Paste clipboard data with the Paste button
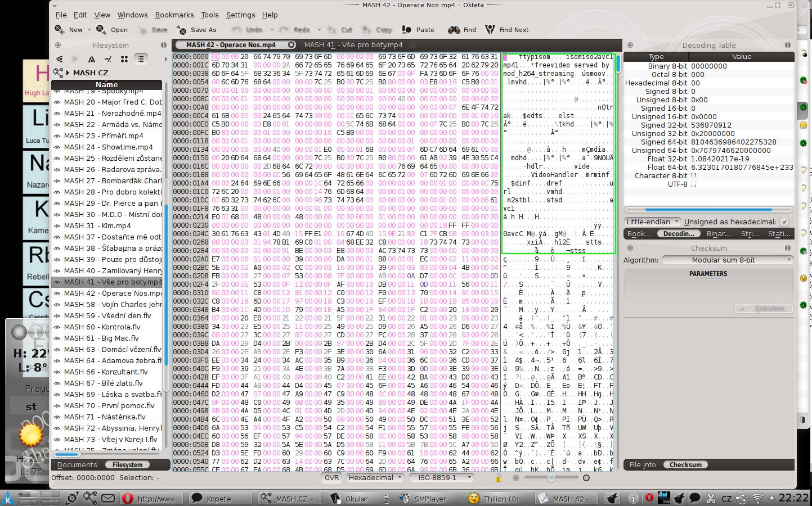812x506 pixels. click(418, 29)
